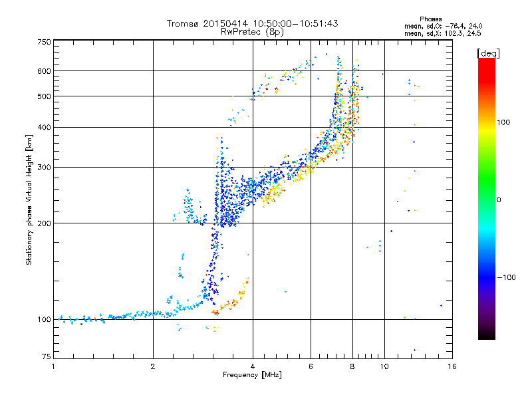The width and height of the screenshot is (532, 399).
Task: Click the y-axis '200' tick label
Action: pos(44,223)
